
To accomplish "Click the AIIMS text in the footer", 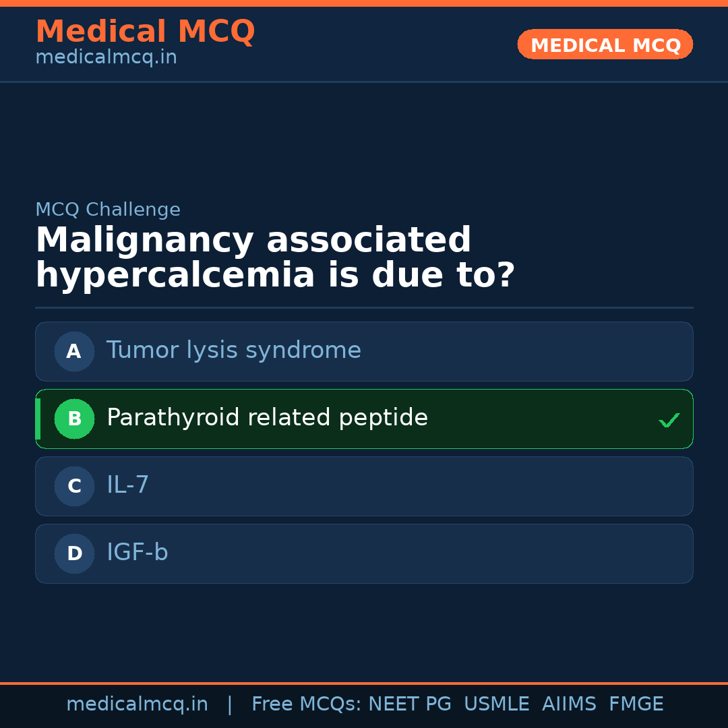I will tap(569, 704).
